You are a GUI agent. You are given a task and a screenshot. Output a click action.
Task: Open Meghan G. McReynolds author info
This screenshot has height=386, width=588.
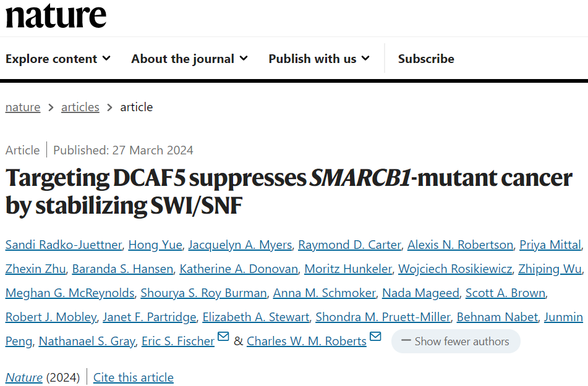coord(70,293)
